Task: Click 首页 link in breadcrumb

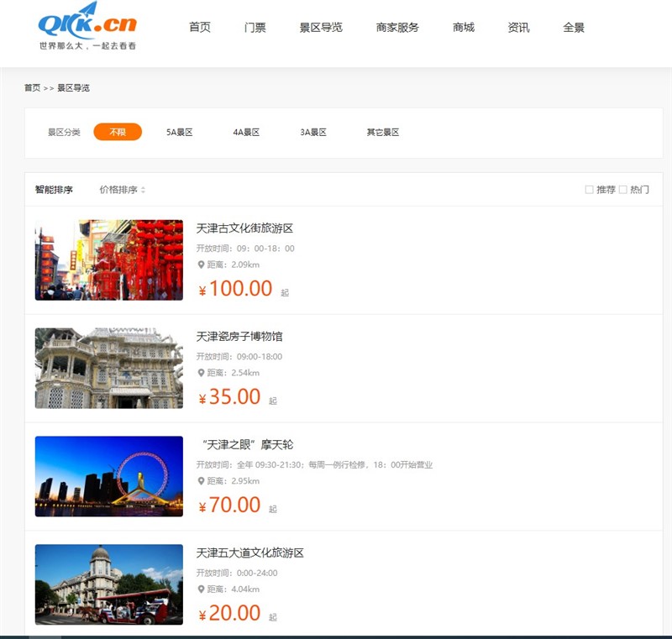Action: coord(32,87)
